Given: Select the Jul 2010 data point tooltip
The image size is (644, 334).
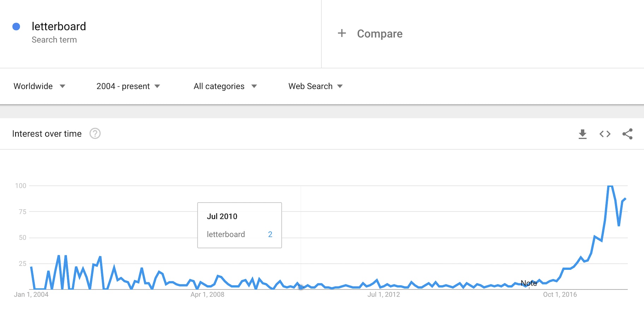Looking at the screenshot, I should 239,225.
